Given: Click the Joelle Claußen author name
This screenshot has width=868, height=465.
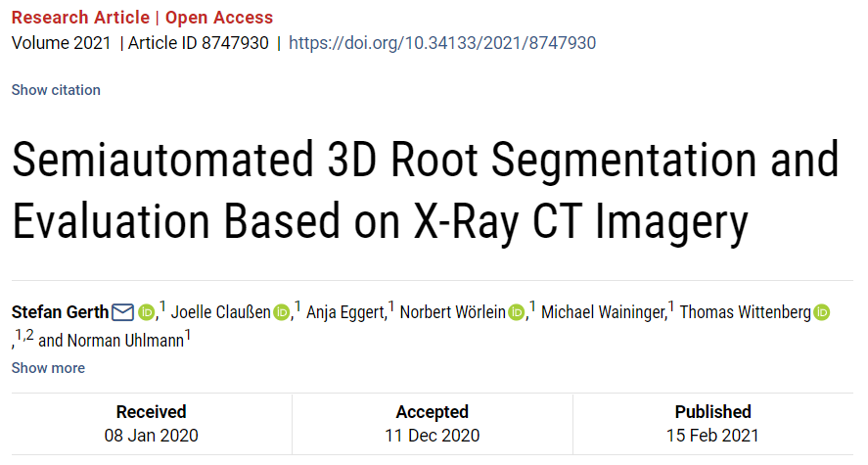Looking at the screenshot, I should click(x=221, y=312).
